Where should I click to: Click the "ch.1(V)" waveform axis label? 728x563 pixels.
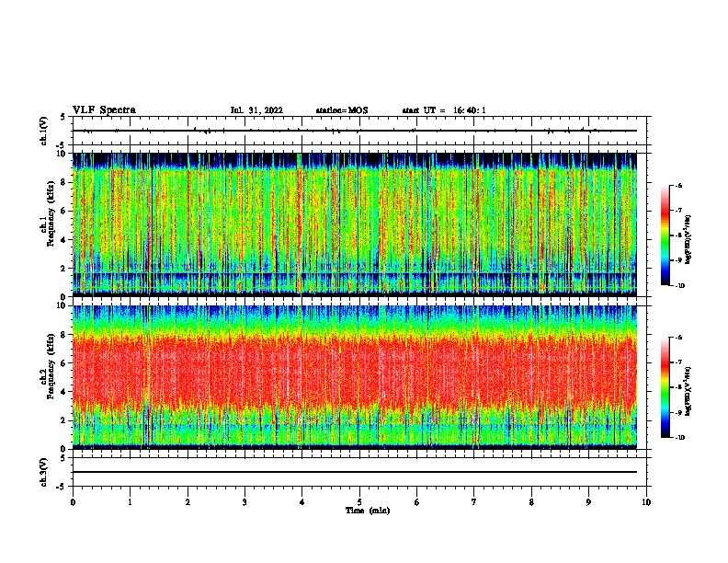[44, 131]
